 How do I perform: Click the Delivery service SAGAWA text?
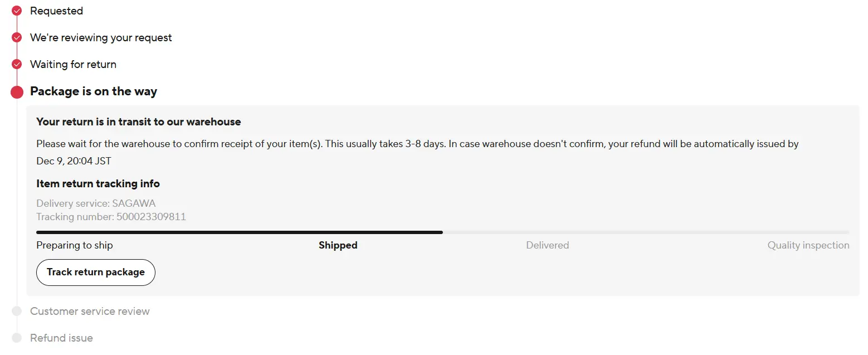coord(96,203)
